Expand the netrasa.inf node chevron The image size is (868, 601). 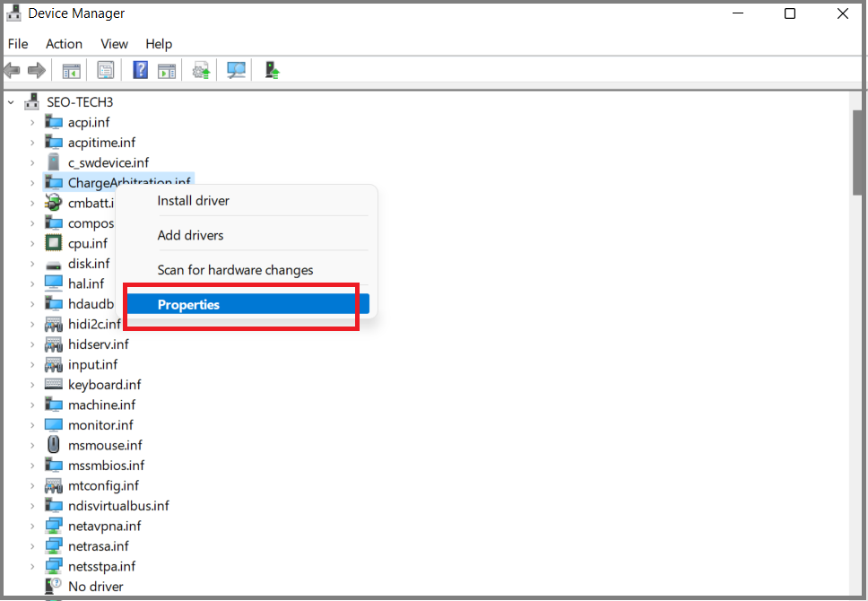tap(32, 546)
